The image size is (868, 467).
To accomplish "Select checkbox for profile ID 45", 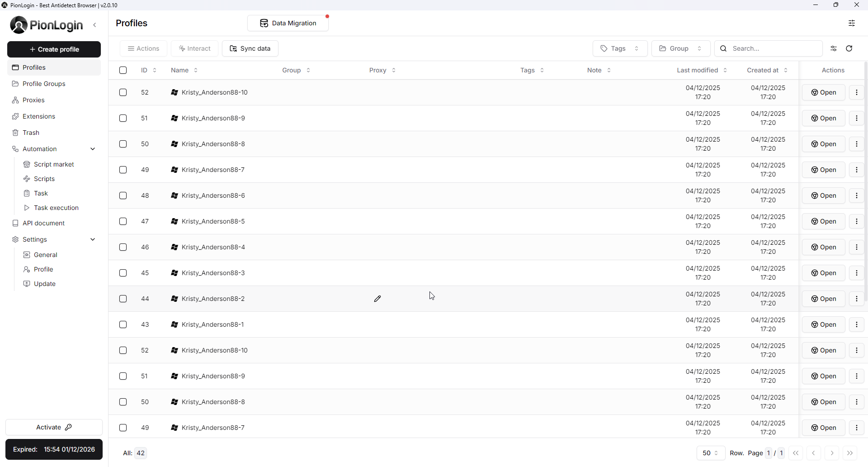I will [123, 273].
